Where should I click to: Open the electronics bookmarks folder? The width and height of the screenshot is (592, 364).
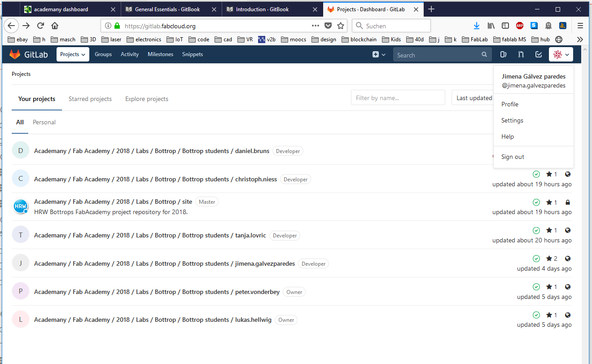click(x=144, y=39)
